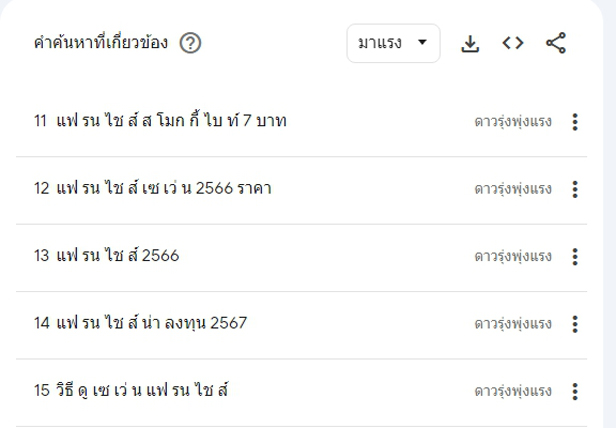The width and height of the screenshot is (616, 428).
Task: Click the คำค้นหาที่เกี่ยวข้อง card title
Action: click(101, 42)
